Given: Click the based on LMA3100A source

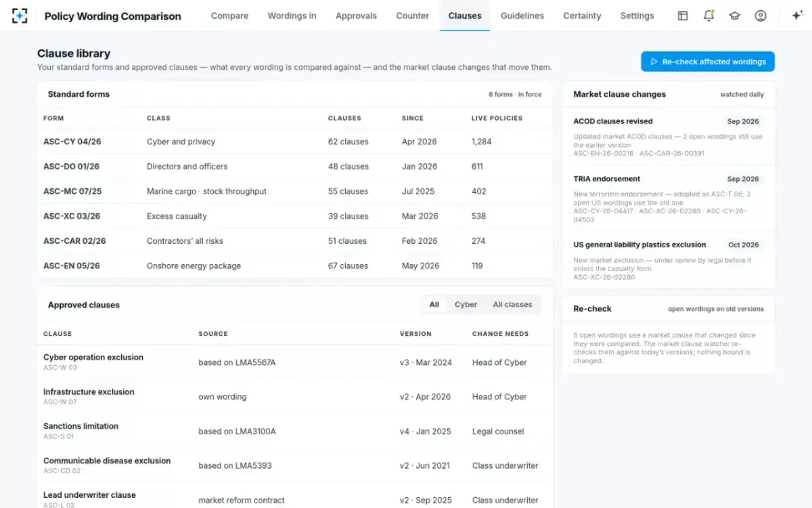Looking at the screenshot, I should pyautogui.click(x=237, y=431).
